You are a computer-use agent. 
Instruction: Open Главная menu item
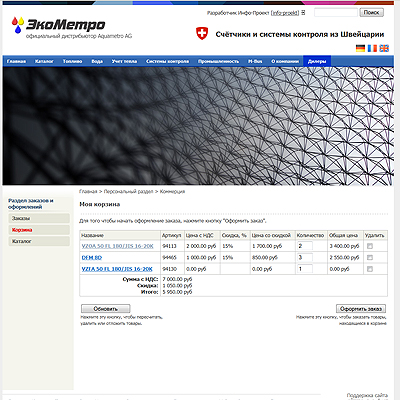click(x=16, y=61)
